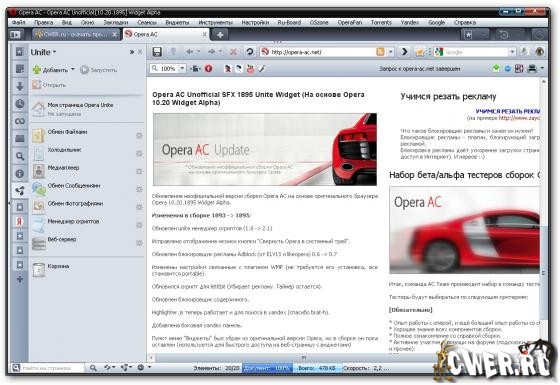560x385 pixels.
Task: Switch to the Opera AC tab
Action: pos(165,35)
